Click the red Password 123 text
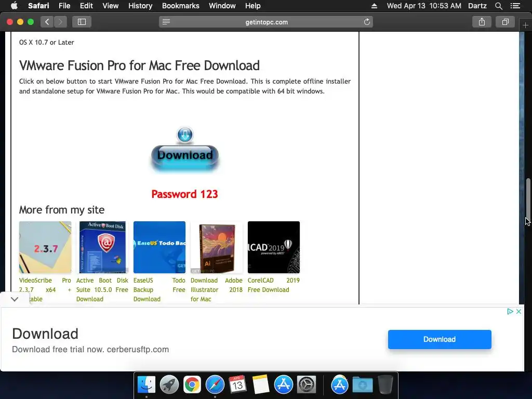 click(184, 194)
